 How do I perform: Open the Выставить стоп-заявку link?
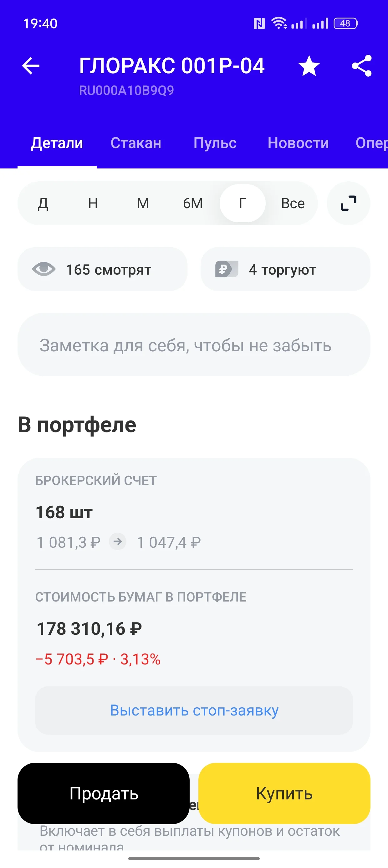click(x=194, y=710)
